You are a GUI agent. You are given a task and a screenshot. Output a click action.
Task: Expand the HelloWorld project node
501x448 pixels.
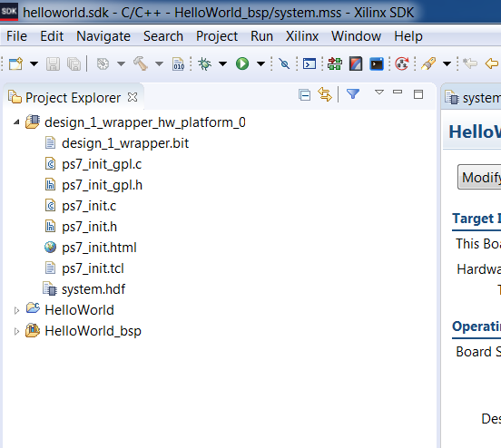click(x=16, y=310)
